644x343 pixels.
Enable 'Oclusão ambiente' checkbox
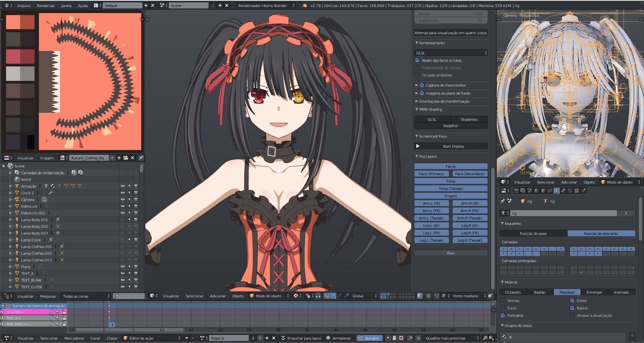click(x=417, y=75)
